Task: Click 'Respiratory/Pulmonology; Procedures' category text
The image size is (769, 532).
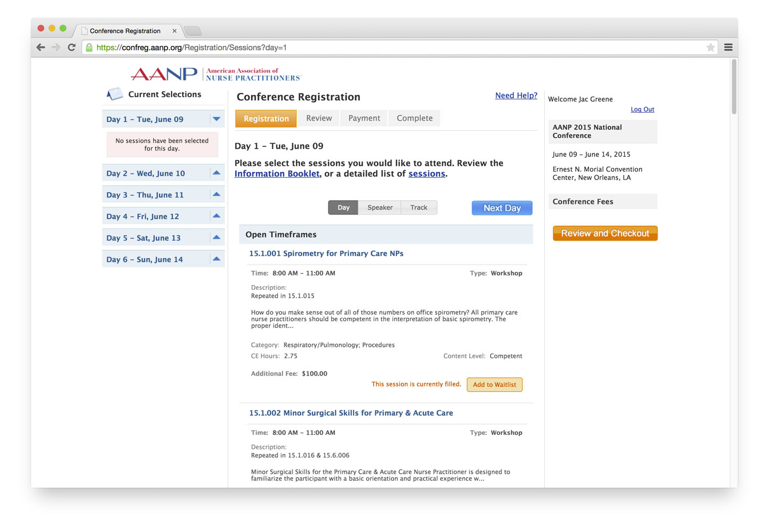Action: 339,345
